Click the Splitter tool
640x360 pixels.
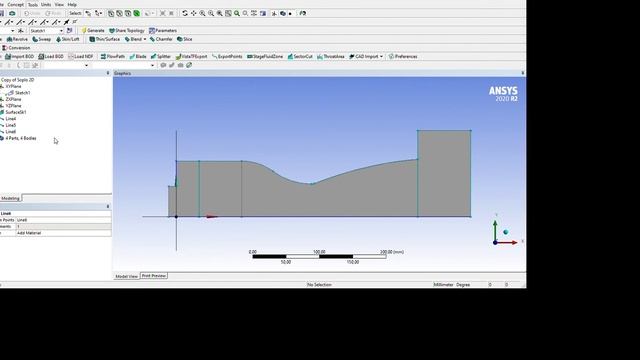click(161, 56)
